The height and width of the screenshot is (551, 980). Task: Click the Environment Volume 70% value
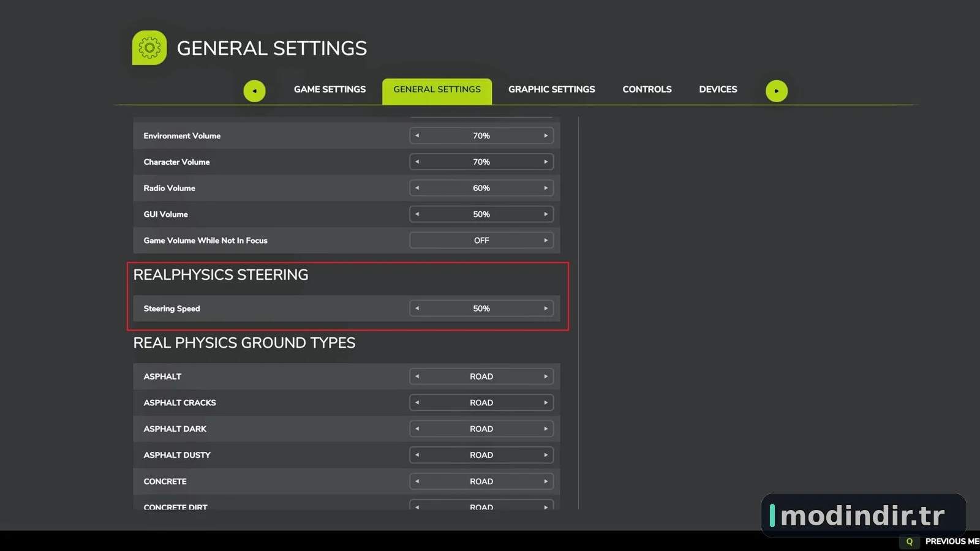(481, 136)
